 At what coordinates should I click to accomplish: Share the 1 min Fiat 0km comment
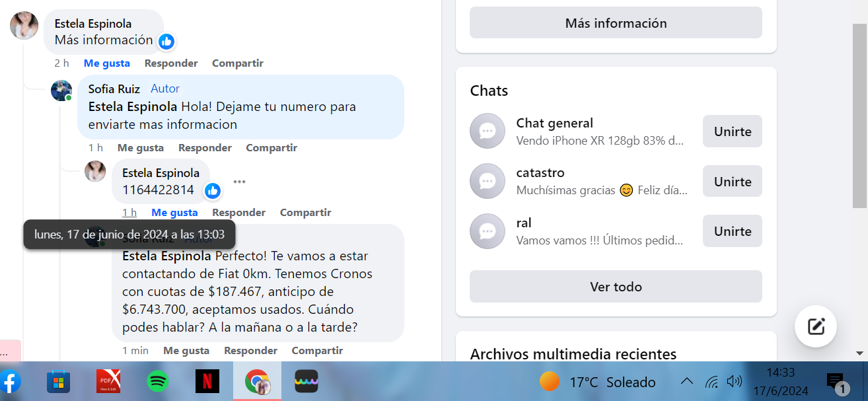click(317, 351)
